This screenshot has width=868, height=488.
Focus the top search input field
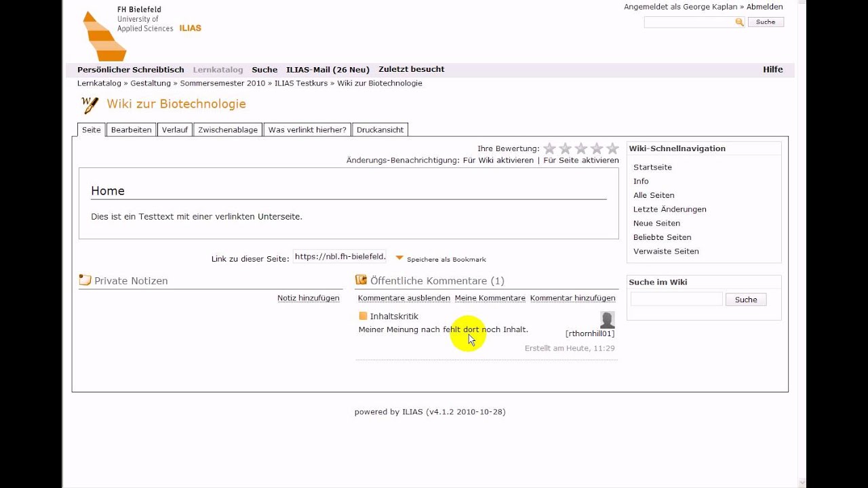(x=690, y=22)
